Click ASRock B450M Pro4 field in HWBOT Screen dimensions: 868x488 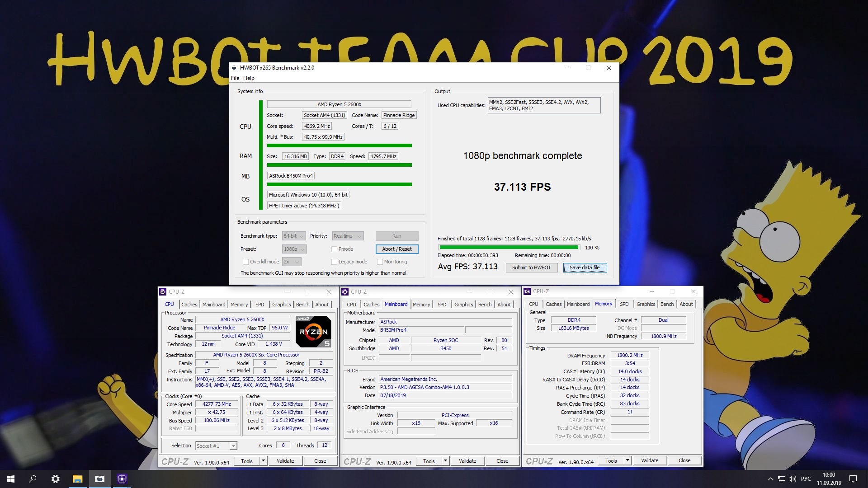(291, 176)
